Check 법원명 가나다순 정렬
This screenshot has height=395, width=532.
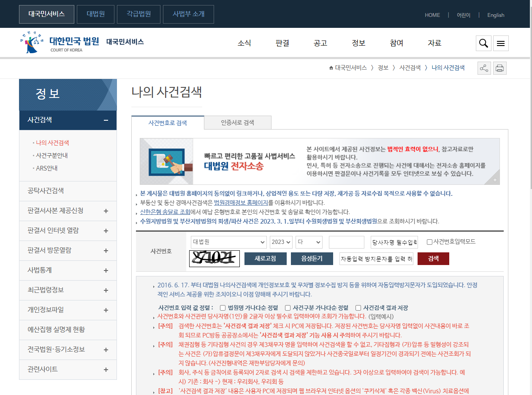click(223, 308)
